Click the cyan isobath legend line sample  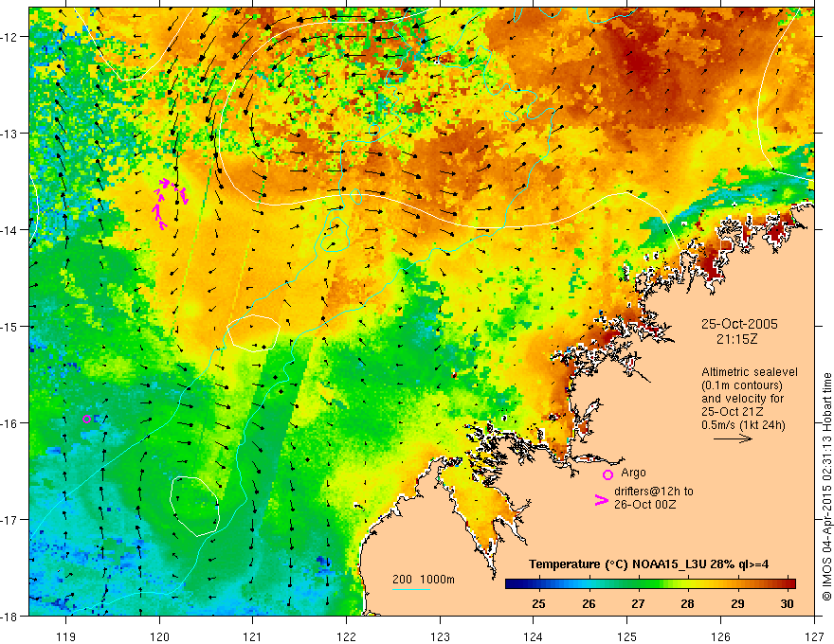(x=411, y=589)
